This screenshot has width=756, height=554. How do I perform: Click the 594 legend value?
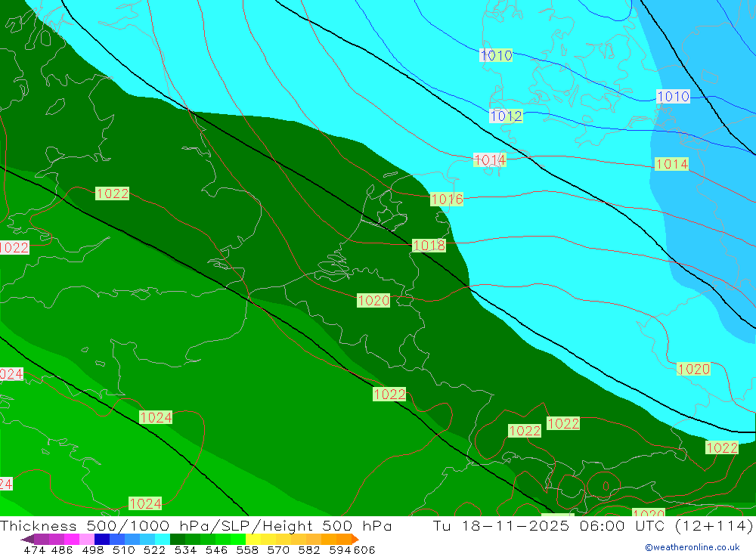tap(340, 549)
